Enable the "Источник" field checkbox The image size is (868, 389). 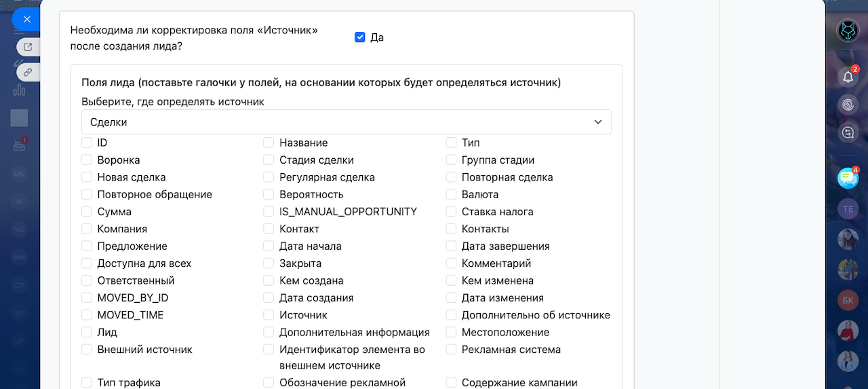click(269, 315)
